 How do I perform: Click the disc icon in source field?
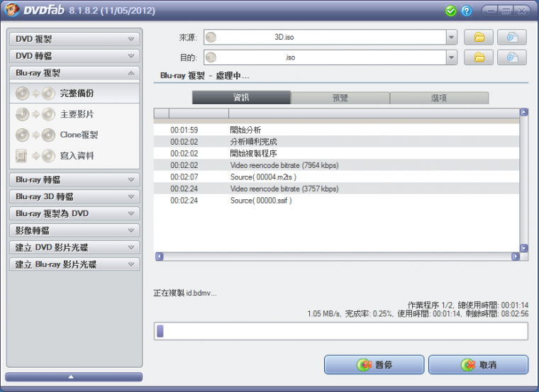[x=211, y=37]
